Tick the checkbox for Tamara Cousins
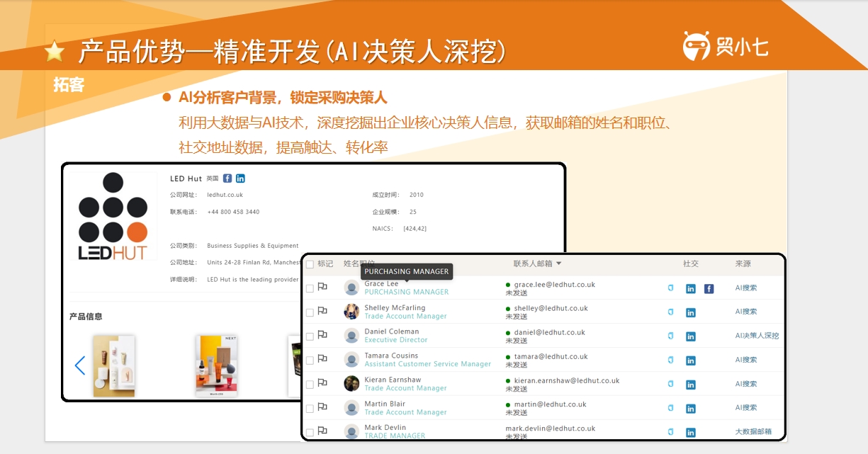The width and height of the screenshot is (868, 454). click(310, 361)
